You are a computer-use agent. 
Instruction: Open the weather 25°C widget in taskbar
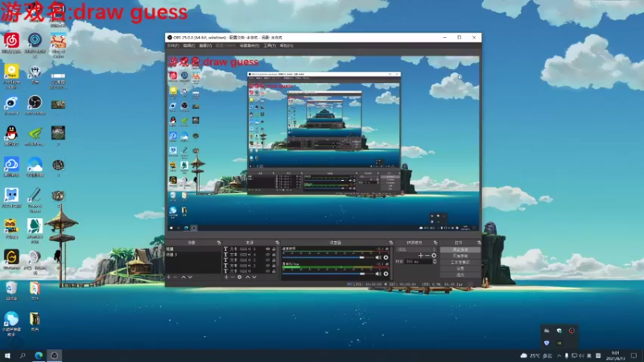click(x=536, y=356)
